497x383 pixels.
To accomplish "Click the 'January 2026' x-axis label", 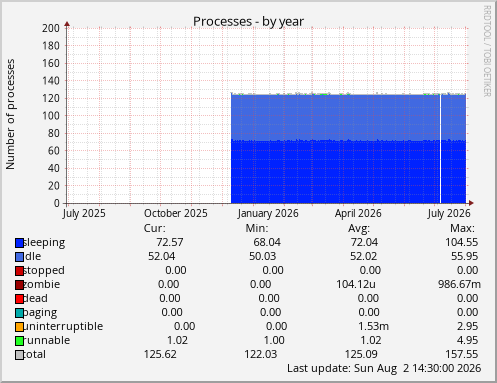I will pos(268,213).
